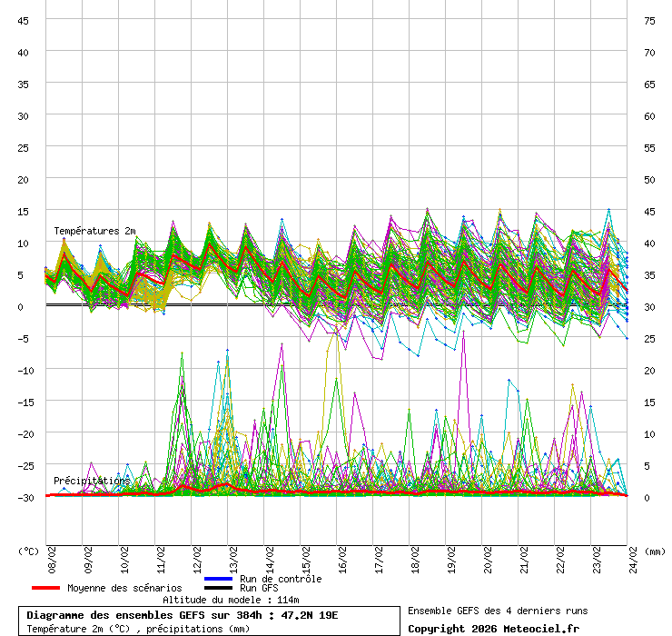The width and height of the screenshot is (672, 636).
Task: Click the "Altitude du modele : 114m" text
Action: [231, 600]
